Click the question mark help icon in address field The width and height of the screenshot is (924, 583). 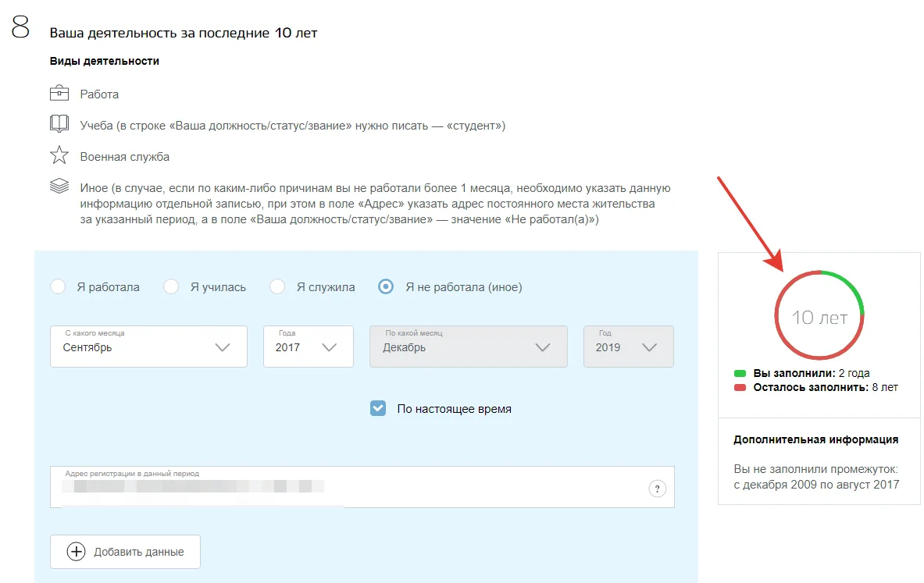pos(657,489)
